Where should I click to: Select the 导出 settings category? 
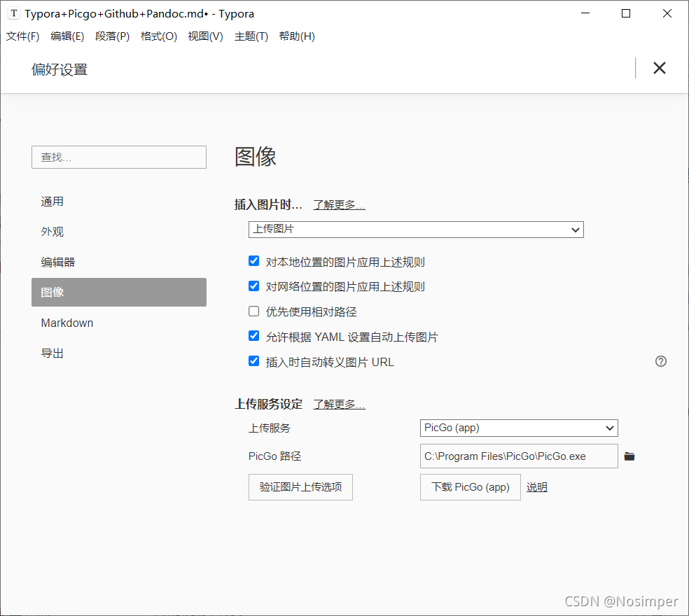[118, 353]
